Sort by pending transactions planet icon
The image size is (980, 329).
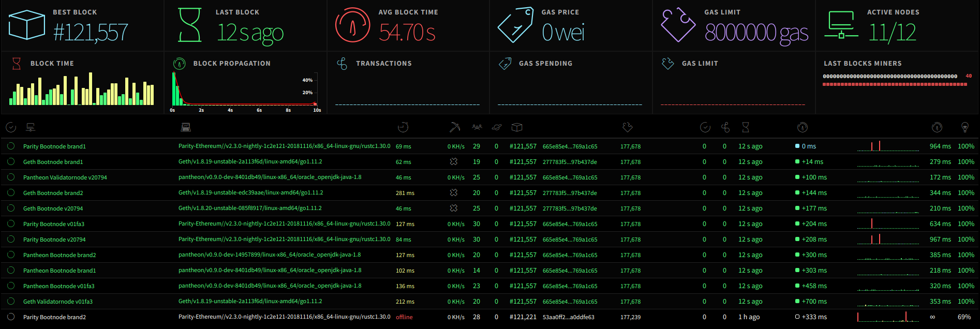coord(497,127)
